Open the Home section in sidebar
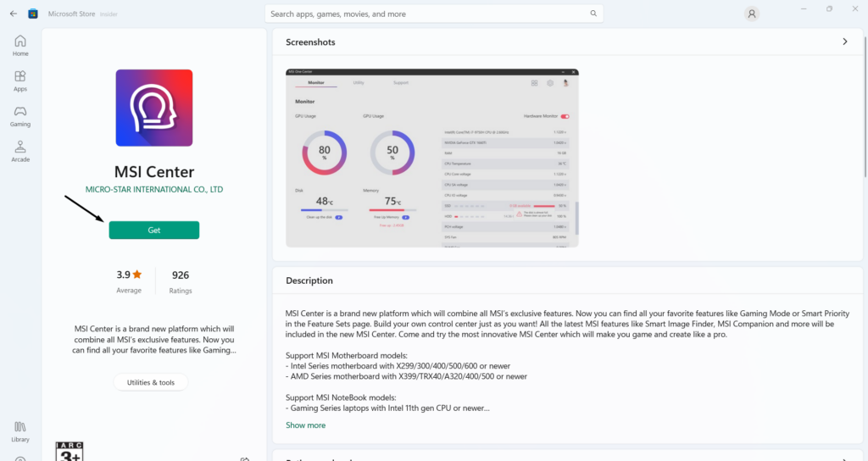 pyautogui.click(x=20, y=46)
